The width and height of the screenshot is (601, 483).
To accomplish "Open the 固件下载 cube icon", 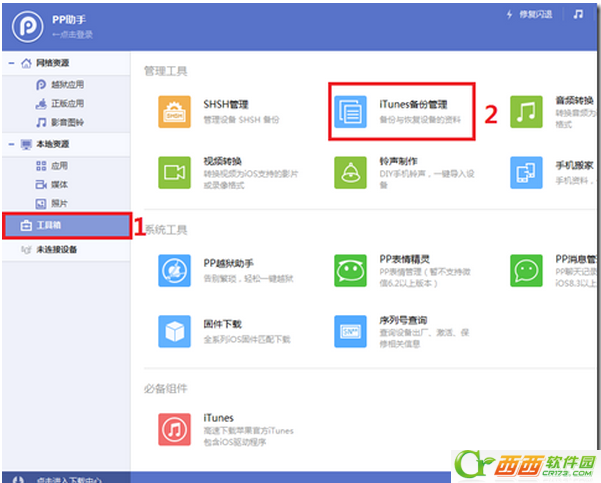I will click(x=174, y=331).
